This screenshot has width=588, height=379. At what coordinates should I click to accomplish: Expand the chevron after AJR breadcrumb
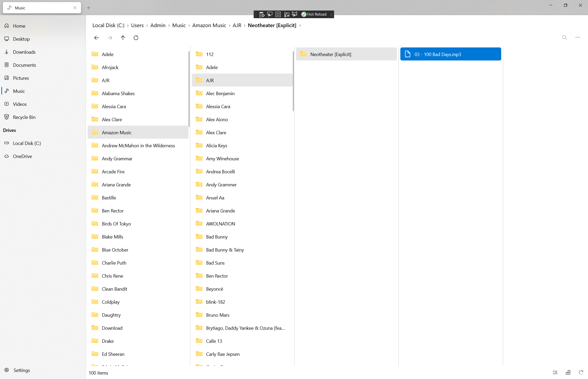(x=244, y=26)
